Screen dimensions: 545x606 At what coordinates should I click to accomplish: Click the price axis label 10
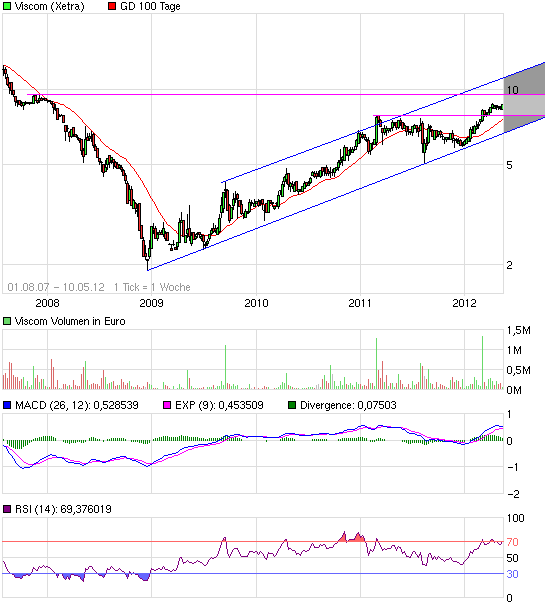click(512, 90)
